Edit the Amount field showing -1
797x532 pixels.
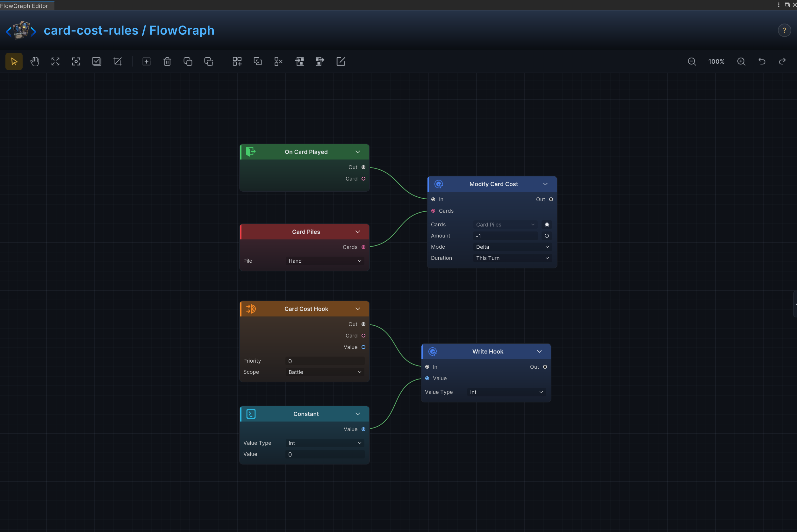(506, 236)
